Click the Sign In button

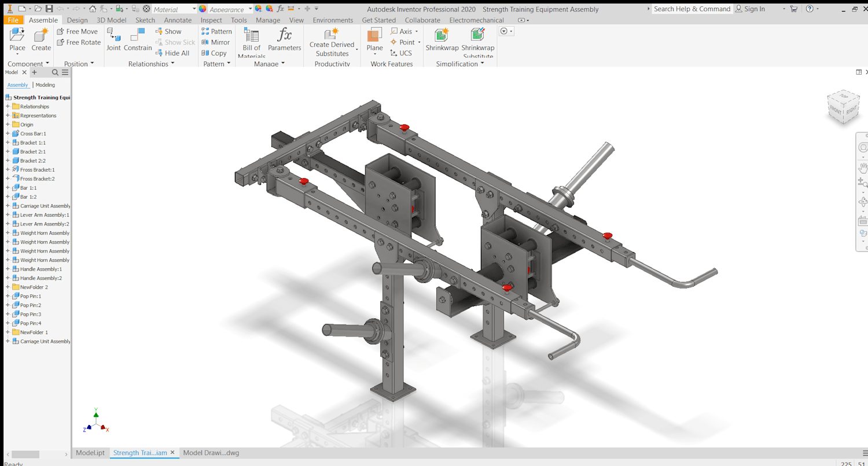point(750,9)
